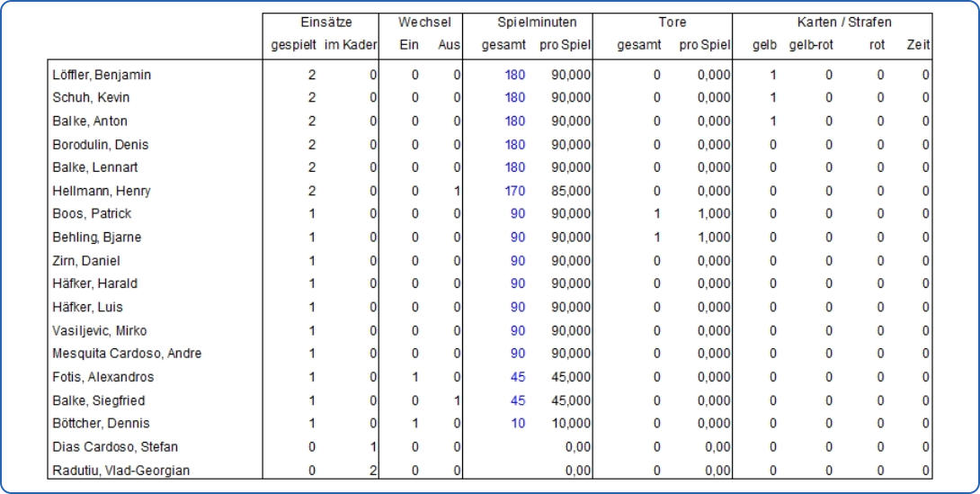
Task: Click Behling, Bjarne's 1,000 goals per game
Action: (x=714, y=238)
